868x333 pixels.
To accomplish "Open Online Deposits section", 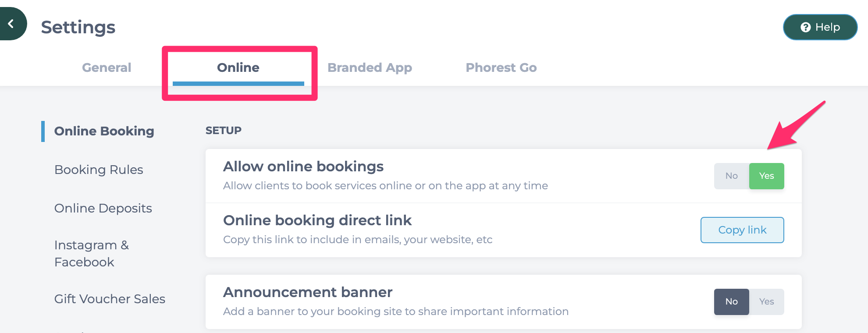I will [103, 208].
